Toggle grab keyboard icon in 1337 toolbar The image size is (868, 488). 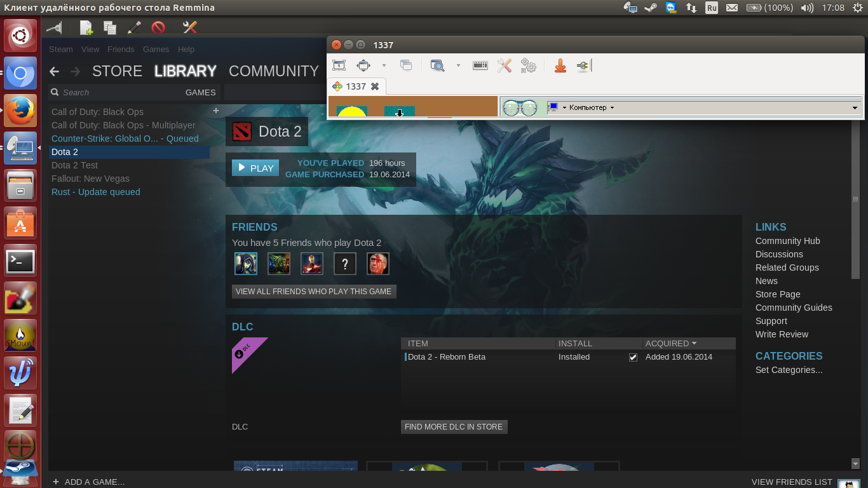pos(480,65)
